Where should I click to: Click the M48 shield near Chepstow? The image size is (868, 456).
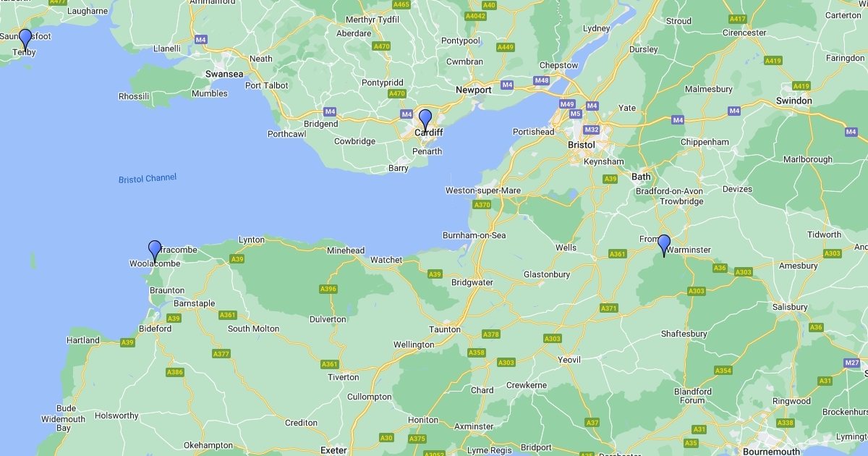point(542,80)
